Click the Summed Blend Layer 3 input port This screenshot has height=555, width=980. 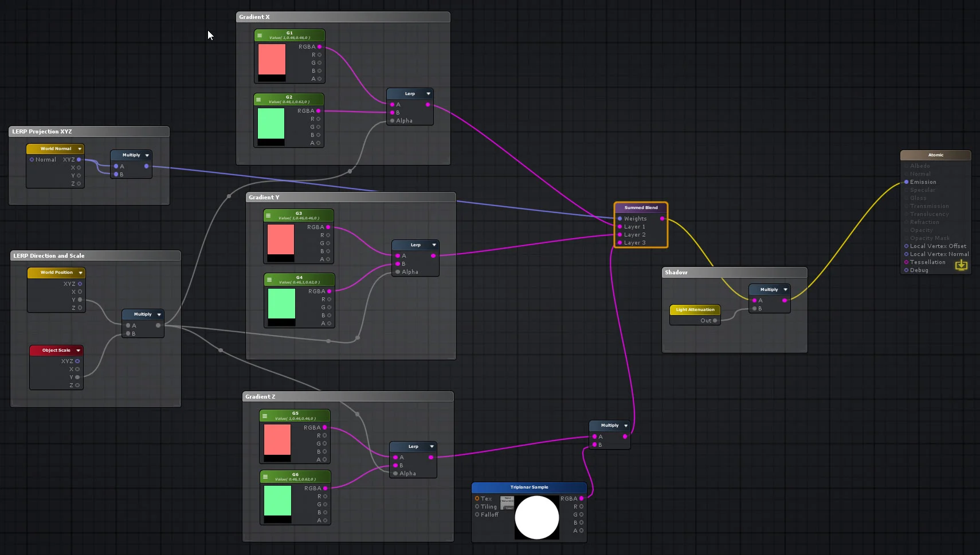tap(620, 243)
